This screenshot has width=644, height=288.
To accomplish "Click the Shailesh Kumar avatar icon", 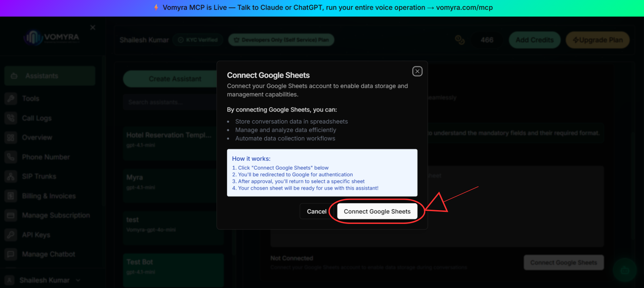I will pos(10,280).
